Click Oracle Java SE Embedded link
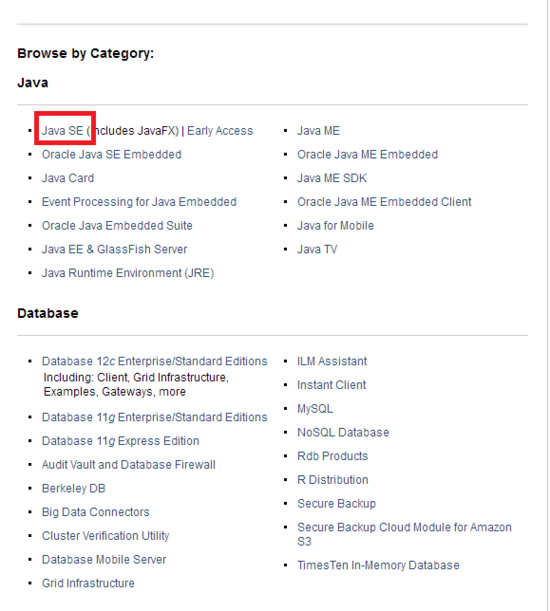The image size is (550, 611). coord(111,154)
